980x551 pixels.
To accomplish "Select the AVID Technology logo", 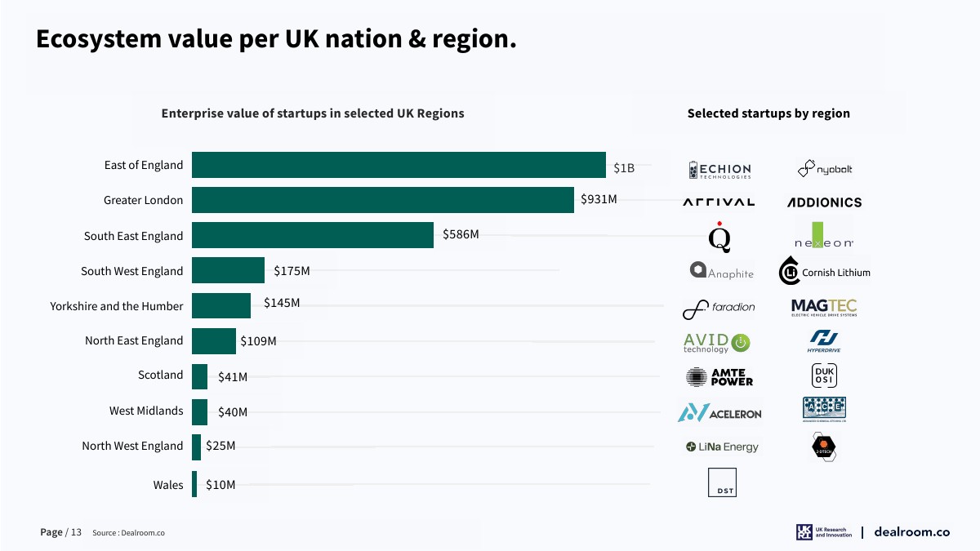I will point(716,343).
